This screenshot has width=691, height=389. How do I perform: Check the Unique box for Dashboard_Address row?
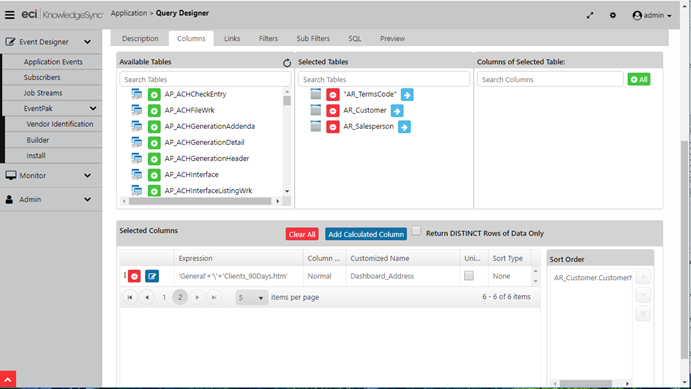[x=469, y=276]
